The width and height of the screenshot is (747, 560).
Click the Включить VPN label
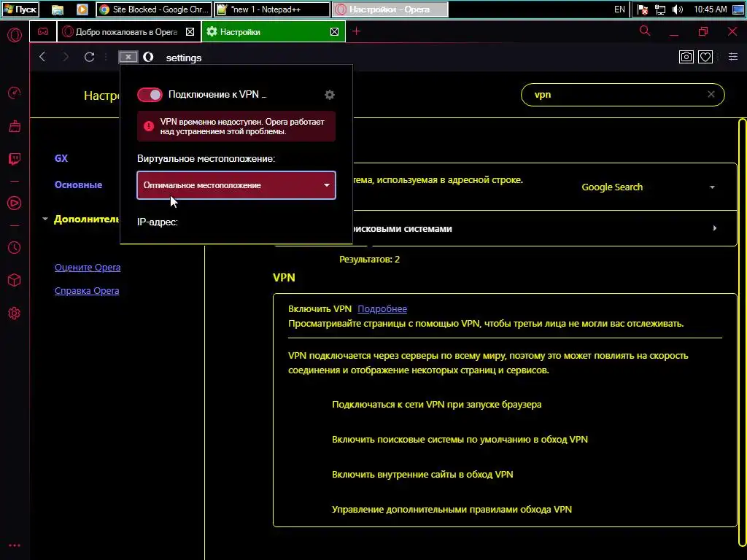click(x=320, y=309)
